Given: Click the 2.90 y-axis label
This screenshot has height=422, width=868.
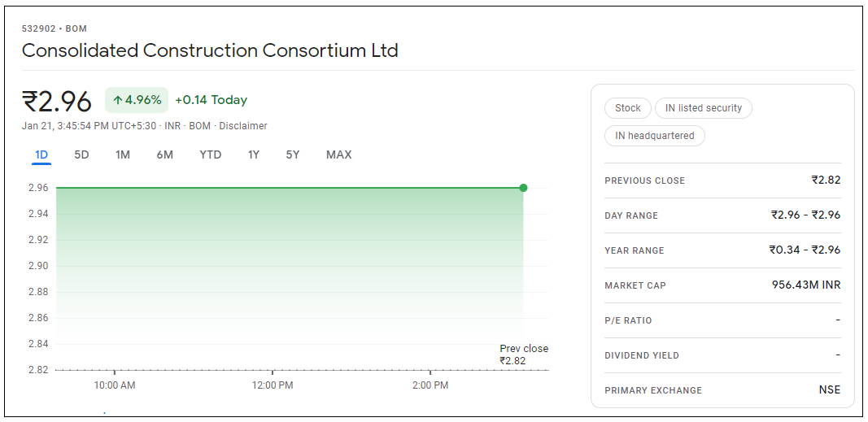Looking at the screenshot, I should tap(38, 266).
